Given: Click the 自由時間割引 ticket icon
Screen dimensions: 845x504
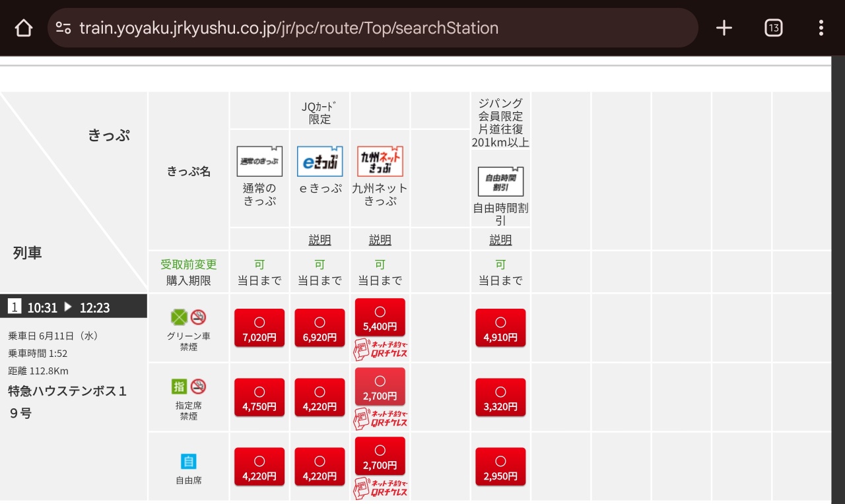Looking at the screenshot, I should click(x=500, y=181).
